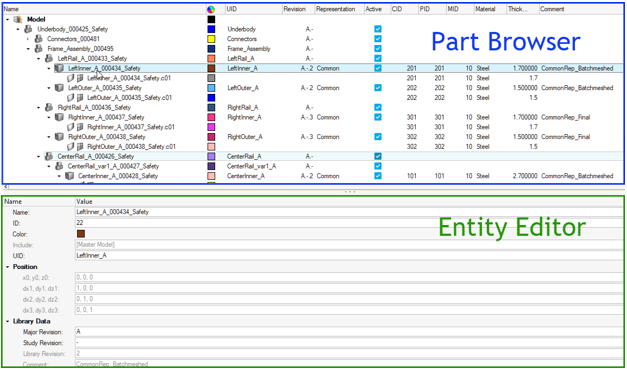Image resolution: width=627 pixels, height=369 pixels.
Task: Expand the Connectors_000481 tree node
Action: tap(28, 39)
